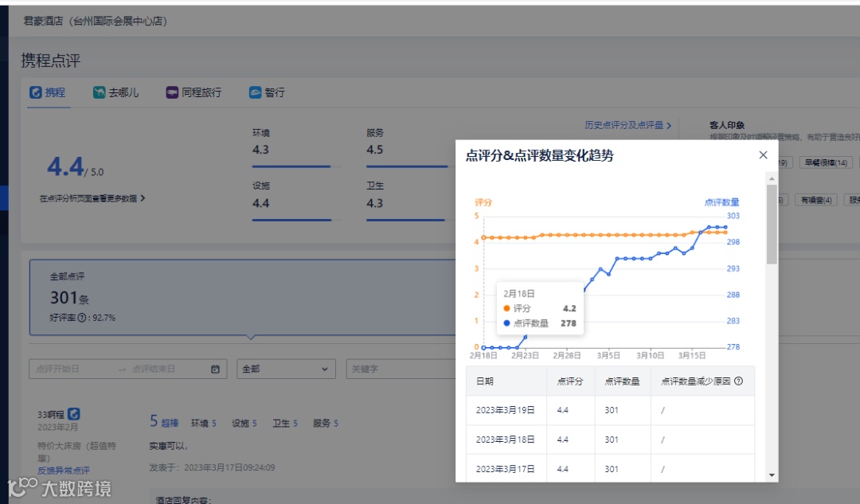Click the dialog scrollbar up arrow

pos(772,179)
